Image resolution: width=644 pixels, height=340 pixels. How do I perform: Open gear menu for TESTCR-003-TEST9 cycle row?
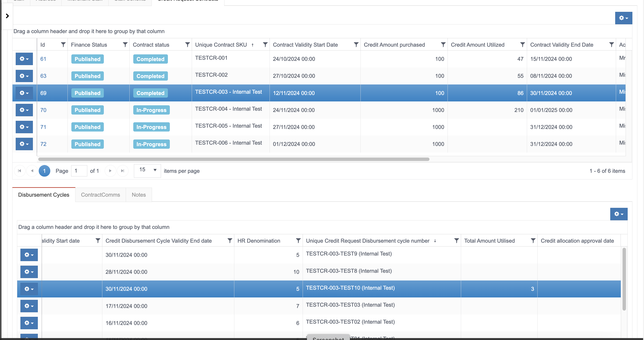point(29,255)
